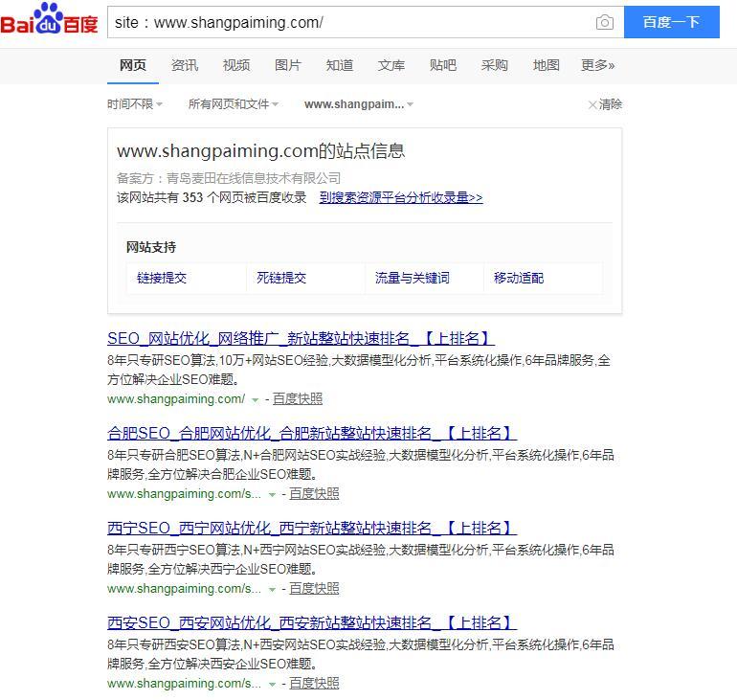Open the 贴吧 tab
737x700 pixels.
click(443, 65)
